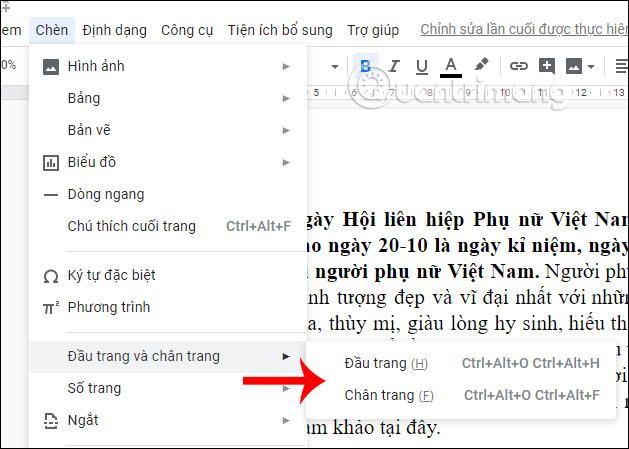This screenshot has width=629, height=449.
Task: Click the insert image toolbar icon
Action: click(x=574, y=66)
